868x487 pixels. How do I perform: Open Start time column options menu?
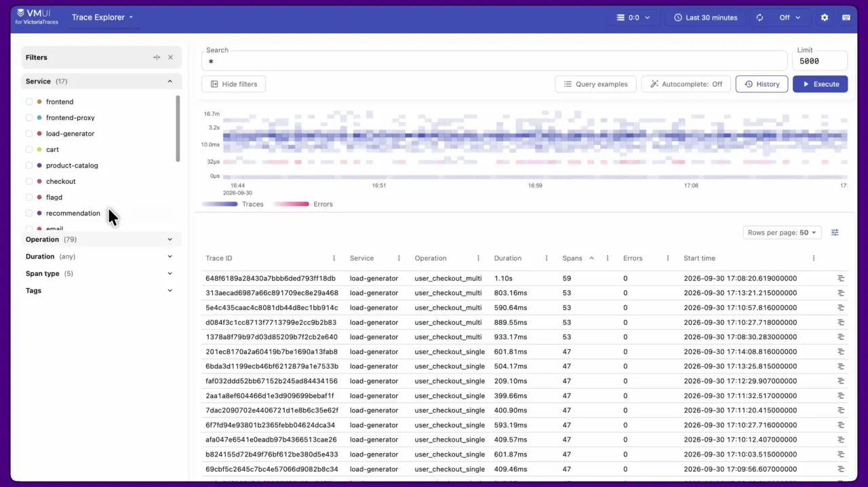(814, 258)
